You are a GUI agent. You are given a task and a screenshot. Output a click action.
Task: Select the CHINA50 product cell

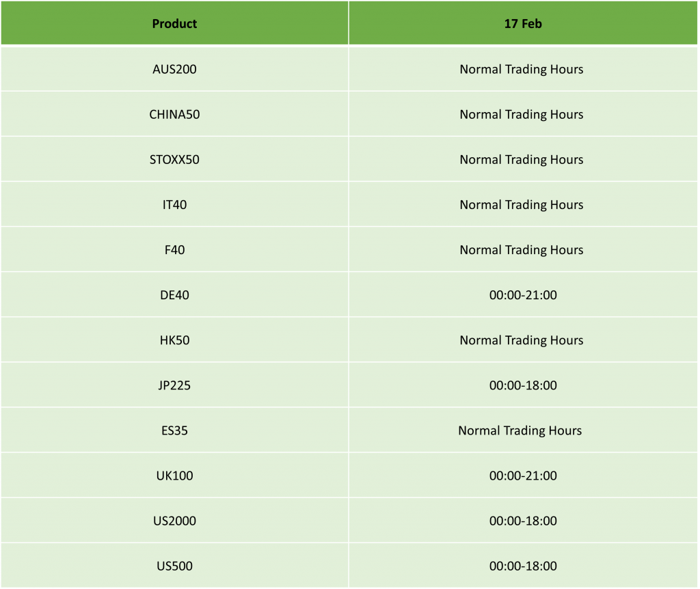(174, 114)
